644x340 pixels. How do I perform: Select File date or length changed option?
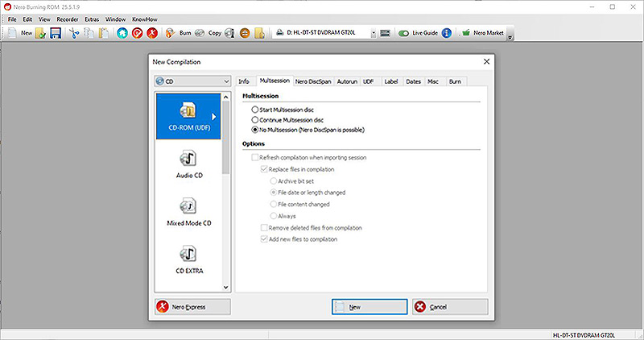coord(273,193)
